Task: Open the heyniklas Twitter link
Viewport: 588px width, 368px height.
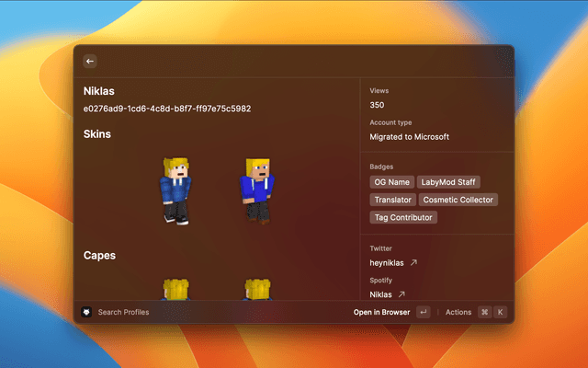Action: point(387,262)
